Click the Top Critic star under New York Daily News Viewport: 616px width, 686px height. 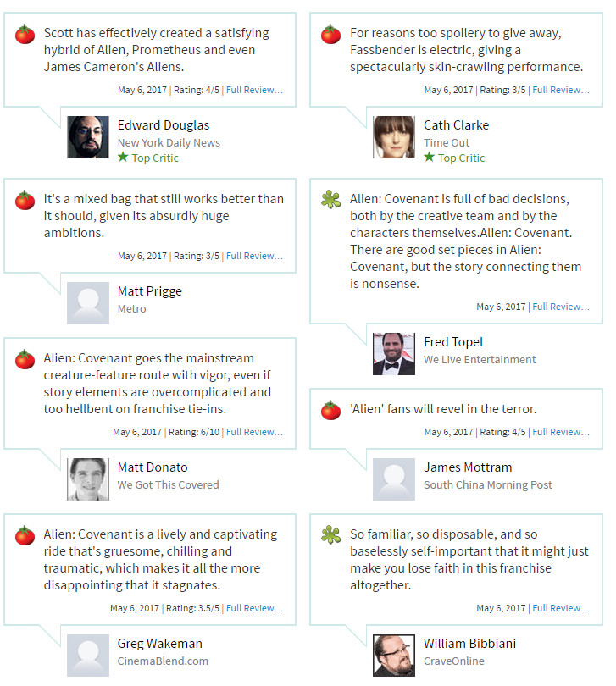coord(123,158)
